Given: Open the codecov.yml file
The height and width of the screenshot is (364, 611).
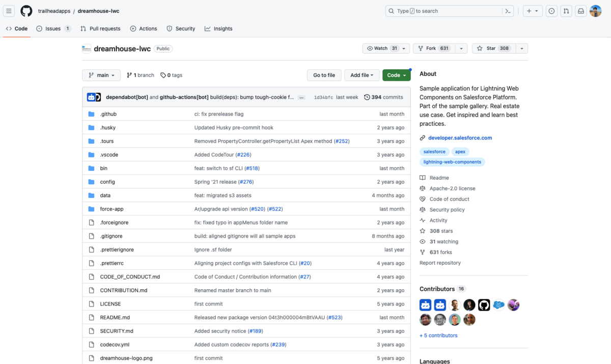Looking at the screenshot, I should coord(115,345).
